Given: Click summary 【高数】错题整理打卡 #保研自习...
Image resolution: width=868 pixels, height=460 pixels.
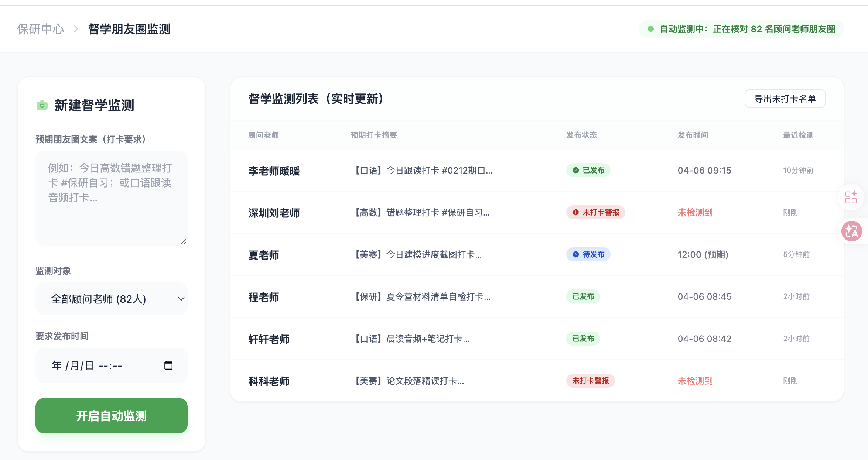Looking at the screenshot, I should point(420,212).
